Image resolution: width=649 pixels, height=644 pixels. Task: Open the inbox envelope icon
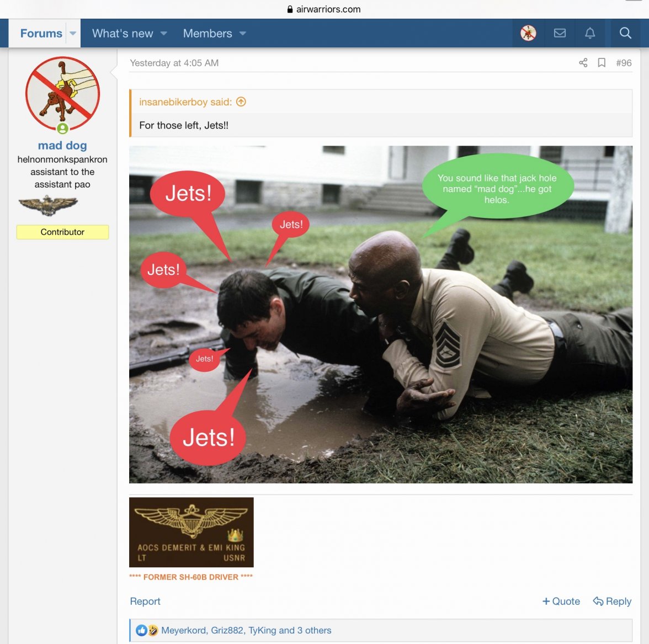[560, 33]
